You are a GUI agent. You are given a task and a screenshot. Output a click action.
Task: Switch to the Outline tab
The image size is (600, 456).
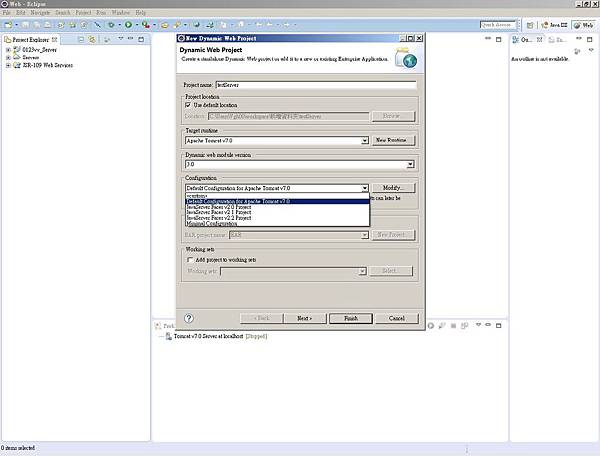[527, 39]
